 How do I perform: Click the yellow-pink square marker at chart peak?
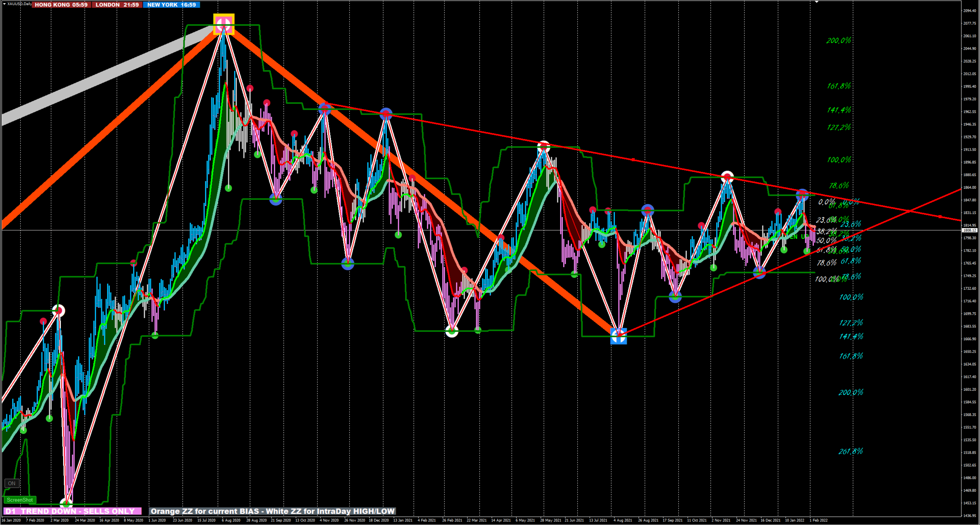point(224,24)
